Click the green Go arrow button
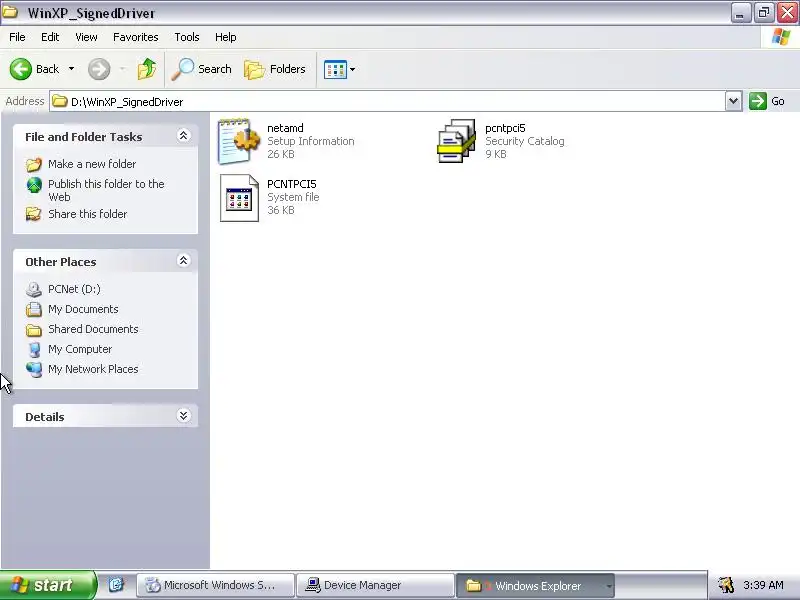Image resolution: width=800 pixels, height=600 pixels. coord(758,101)
